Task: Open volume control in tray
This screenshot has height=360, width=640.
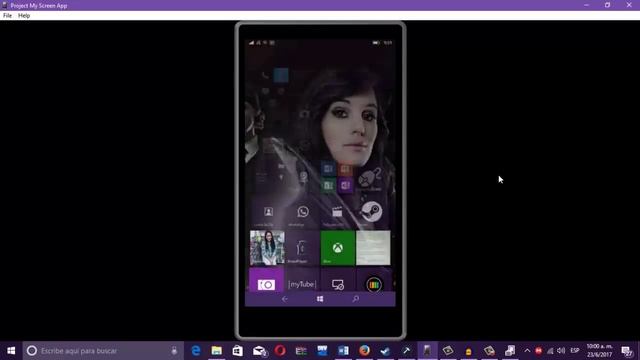Action: 561,351
